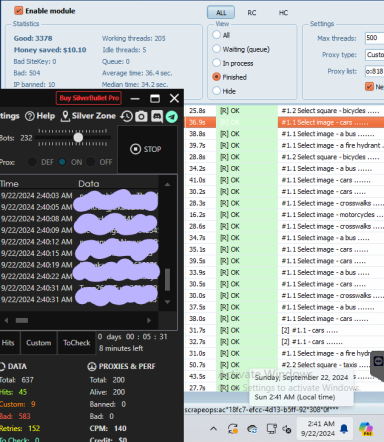Open the Proxy type dropdown

pyautogui.click(x=374, y=55)
